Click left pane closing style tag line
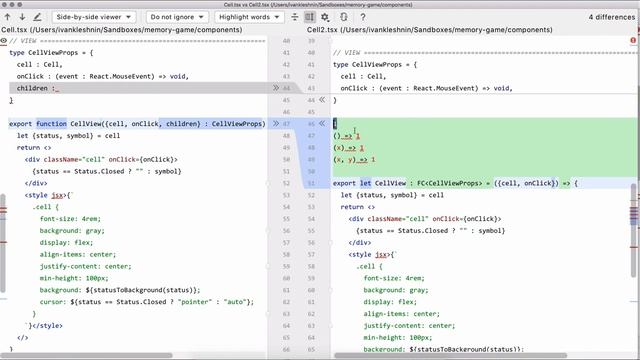The image size is (640, 360). click(44, 326)
